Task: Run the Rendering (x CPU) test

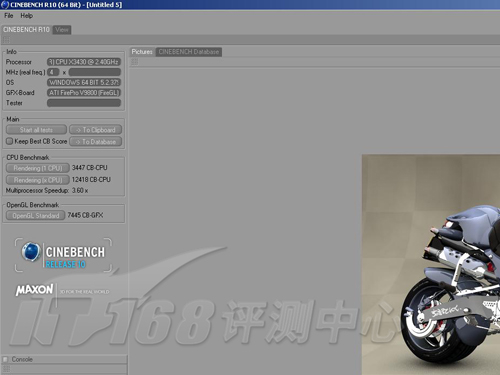Action: tap(38, 180)
